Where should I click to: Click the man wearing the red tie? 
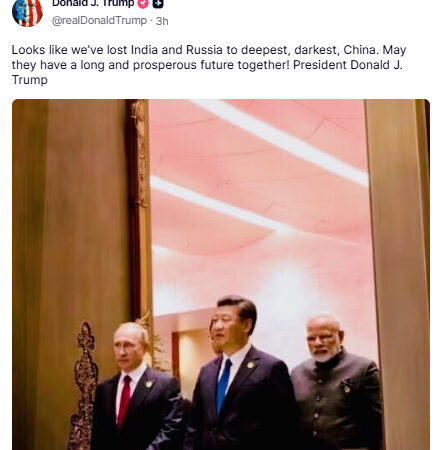(137, 387)
